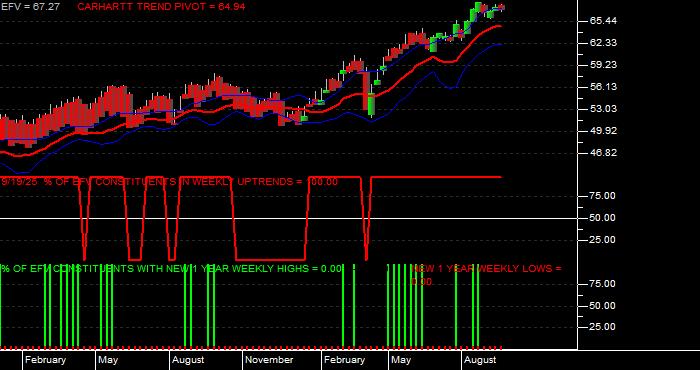700x370 pixels.
Task: Click the November date axis label
Action: click(x=269, y=360)
